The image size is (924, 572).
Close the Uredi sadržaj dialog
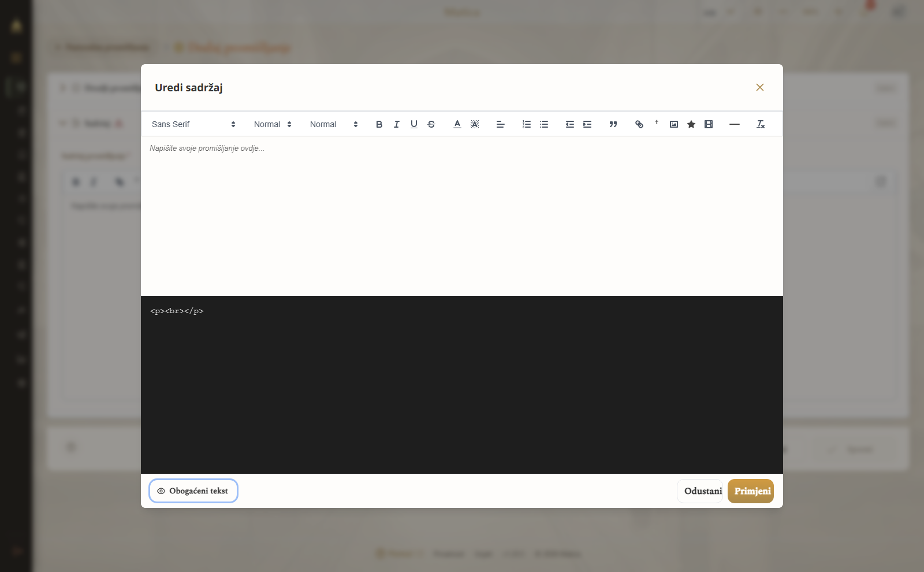tap(760, 87)
